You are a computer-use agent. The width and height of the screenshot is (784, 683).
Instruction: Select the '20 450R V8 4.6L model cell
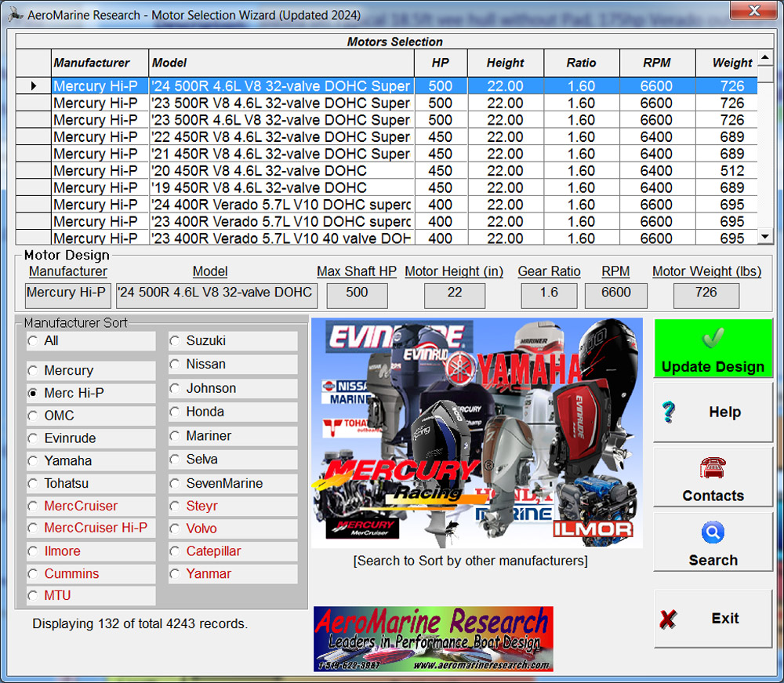click(x=281, y=171)
